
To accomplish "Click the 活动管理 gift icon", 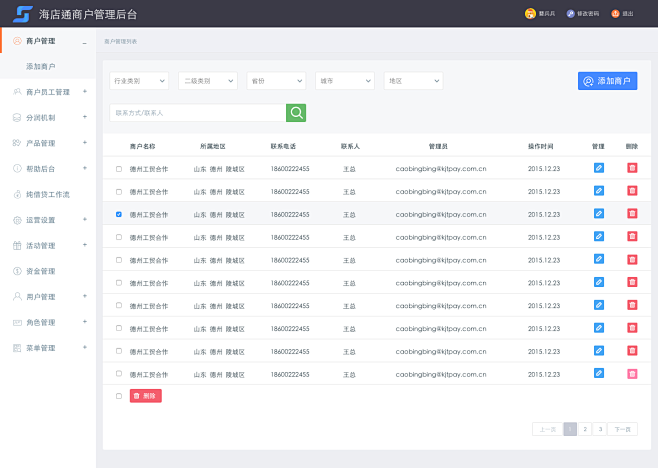I will coord(17,246).
